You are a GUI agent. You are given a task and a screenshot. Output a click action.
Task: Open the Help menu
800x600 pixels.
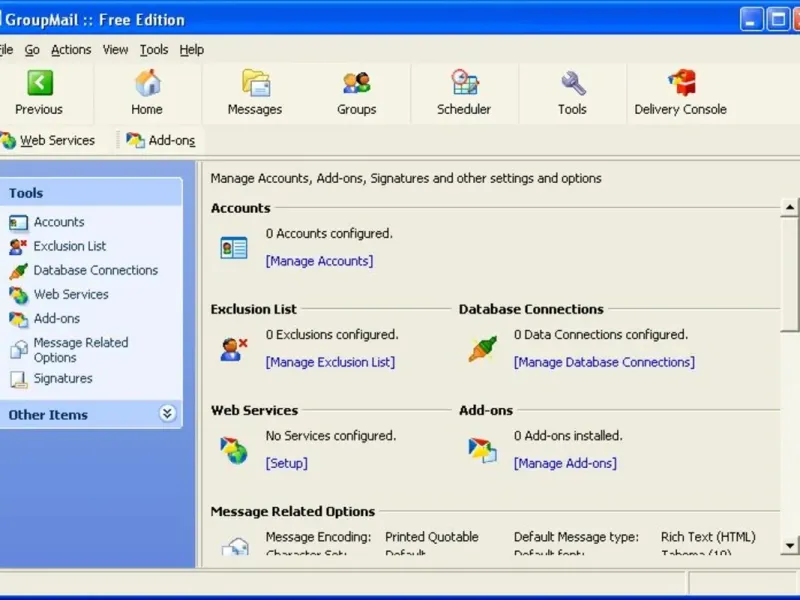[x=191, y=49]
